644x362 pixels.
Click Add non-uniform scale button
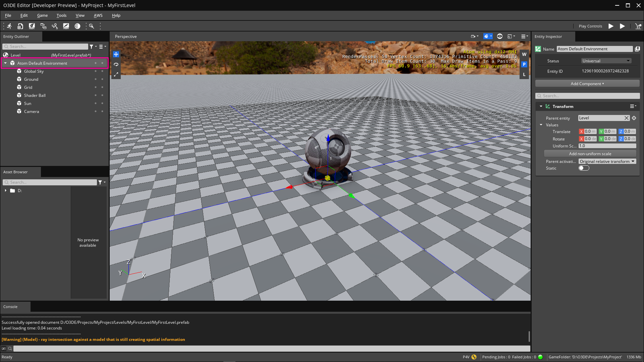[x=590, y=154]
